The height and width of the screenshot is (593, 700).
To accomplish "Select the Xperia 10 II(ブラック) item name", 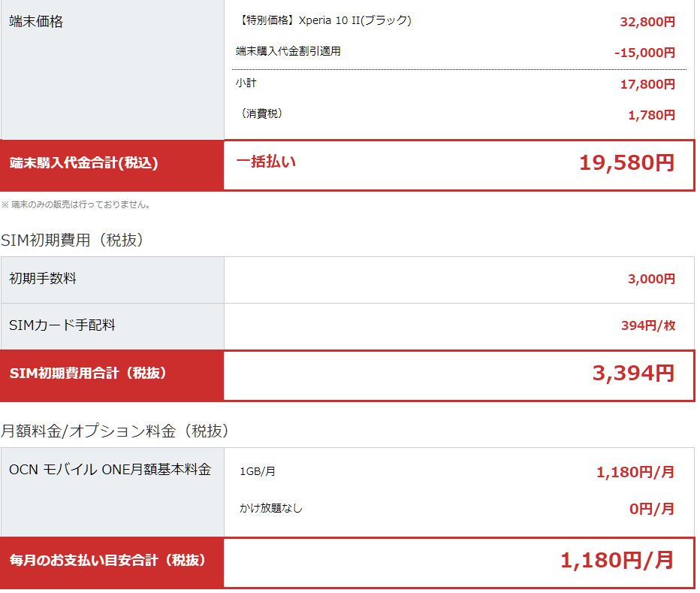I will coord(324,21).
